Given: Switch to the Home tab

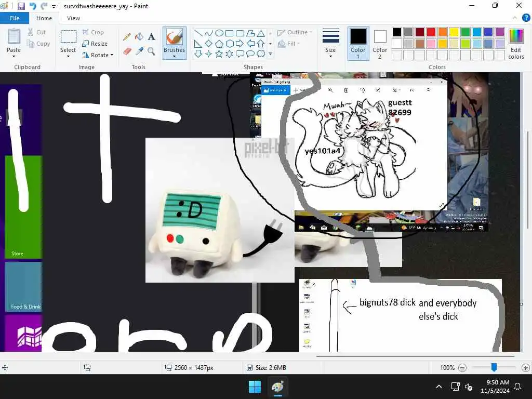Looking at the screenshot, I should click(44, 18).
